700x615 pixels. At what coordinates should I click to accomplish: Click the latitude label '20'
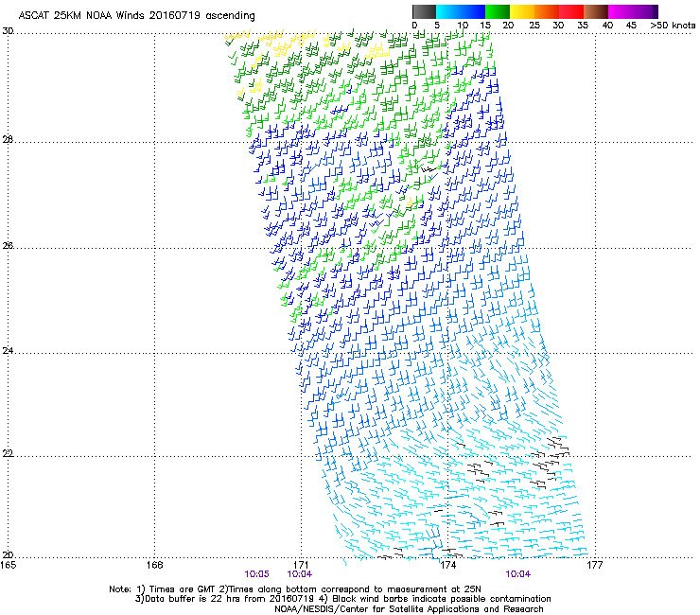(8, 555)
